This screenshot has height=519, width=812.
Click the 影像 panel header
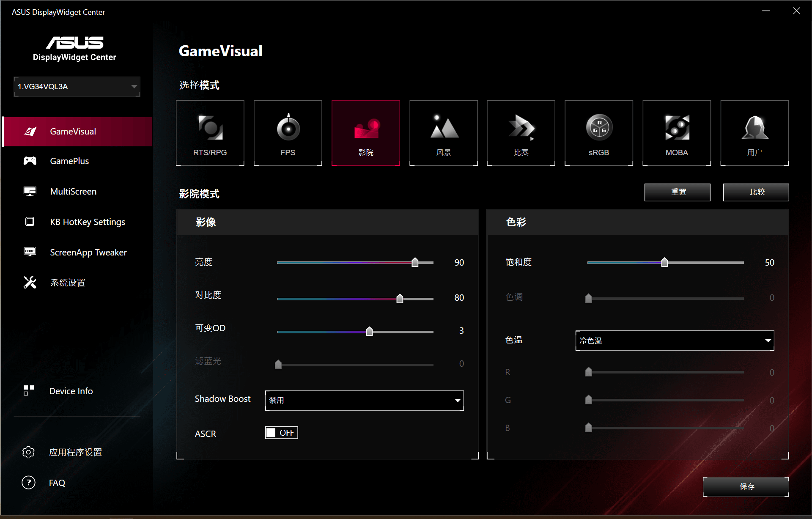(x=327, y=222)
